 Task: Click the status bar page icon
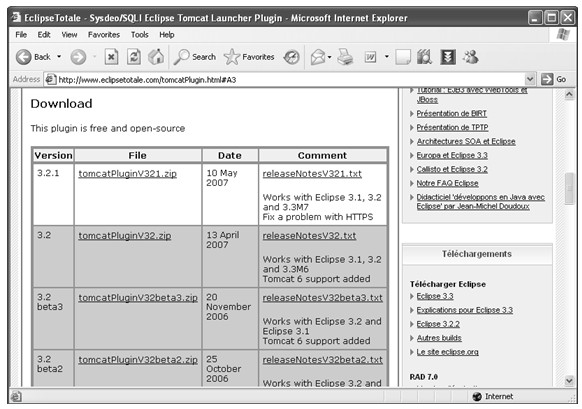pos(16,396)
